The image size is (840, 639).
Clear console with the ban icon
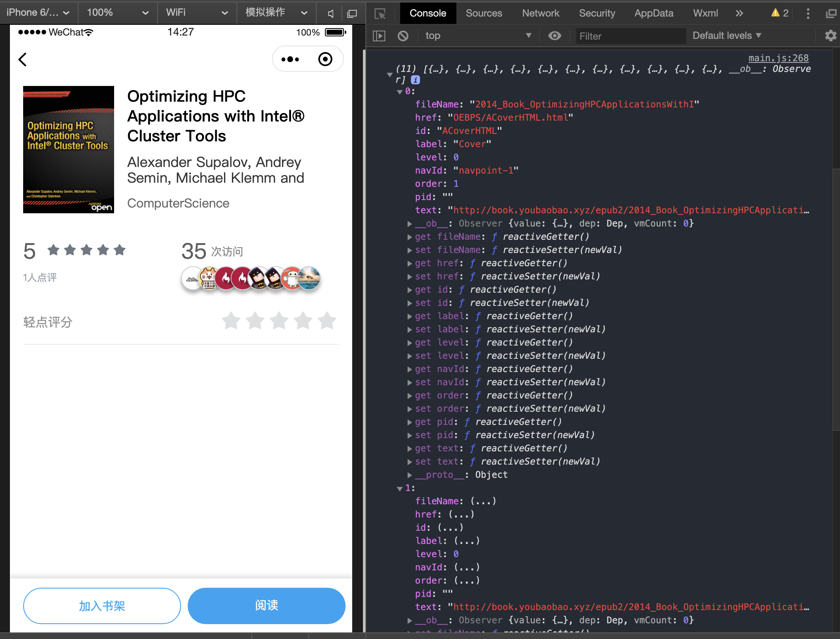[x=403, y=36]
